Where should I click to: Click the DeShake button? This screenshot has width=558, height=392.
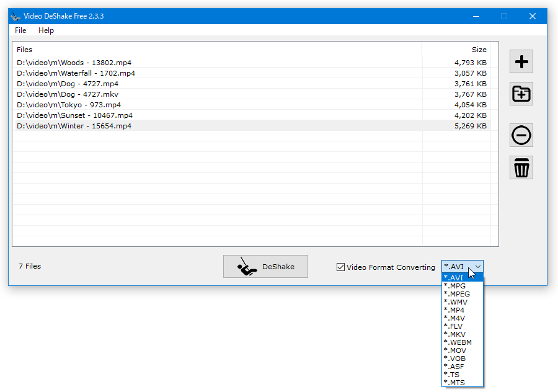(265, 266)
